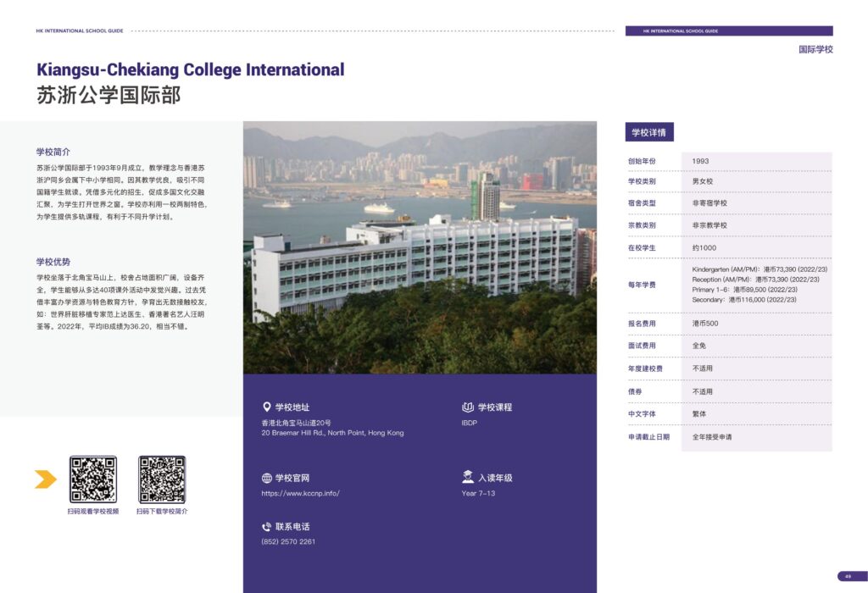Click the phone number (852) 2570 2261
Screen dimensions: 868x593
(x=288, y=541)
